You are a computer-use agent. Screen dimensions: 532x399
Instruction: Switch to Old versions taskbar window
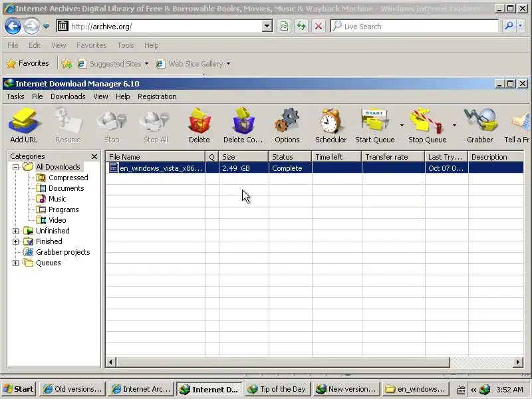[x=72, y=389]
